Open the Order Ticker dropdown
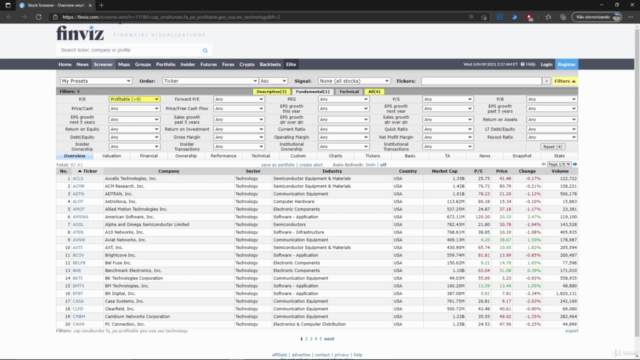Viewport: 640px width, 360px height. click(210, 81)
